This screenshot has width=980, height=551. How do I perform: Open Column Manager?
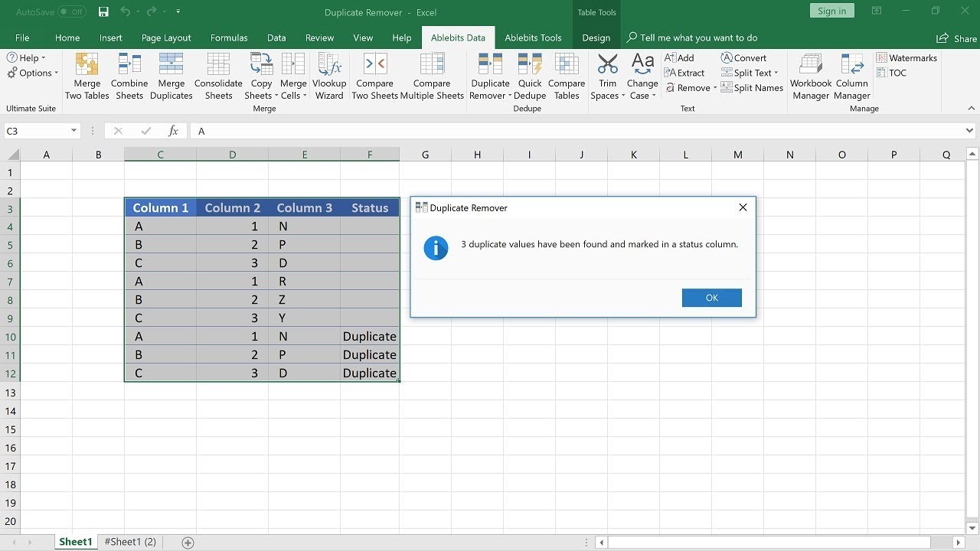click(x=852, y=77)
